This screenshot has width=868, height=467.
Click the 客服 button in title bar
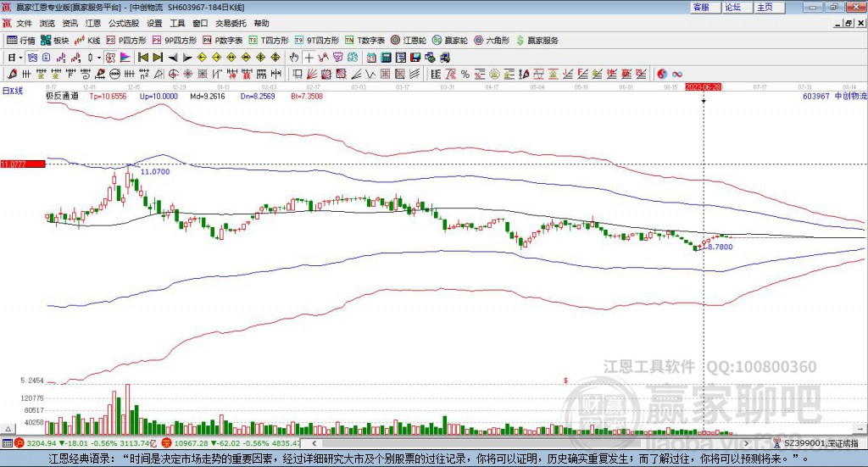(705, 7)
